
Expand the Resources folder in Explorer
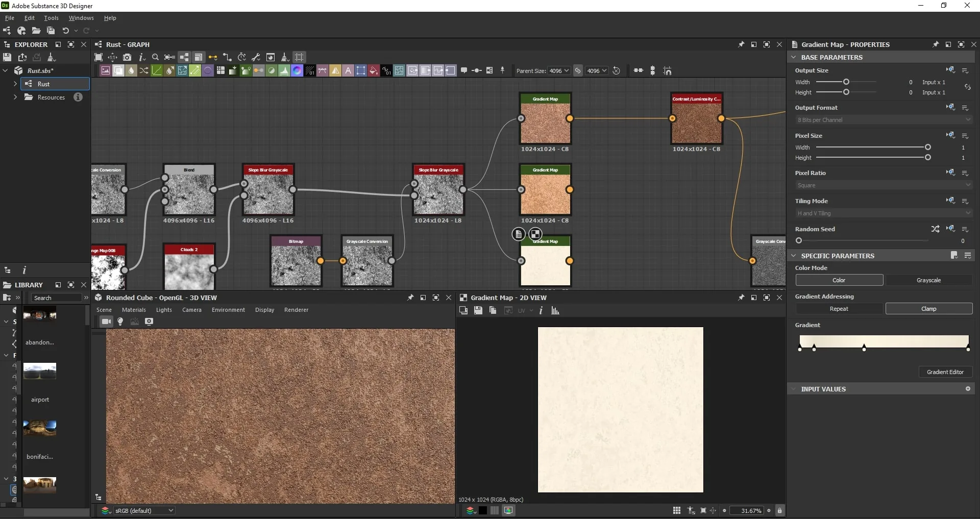click(x=15, y=97)
